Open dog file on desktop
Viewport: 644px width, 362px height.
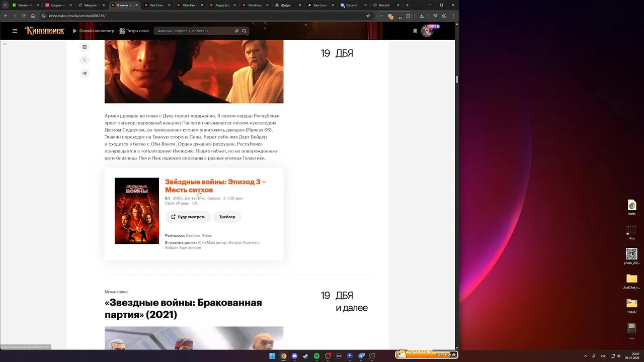tap(632, 232)
